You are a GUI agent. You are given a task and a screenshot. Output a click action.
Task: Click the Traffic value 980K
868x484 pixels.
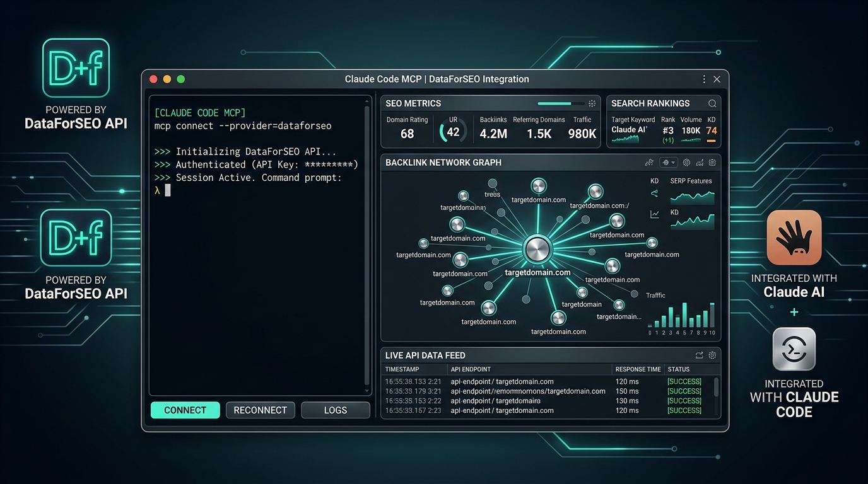(x=582, y=134)
